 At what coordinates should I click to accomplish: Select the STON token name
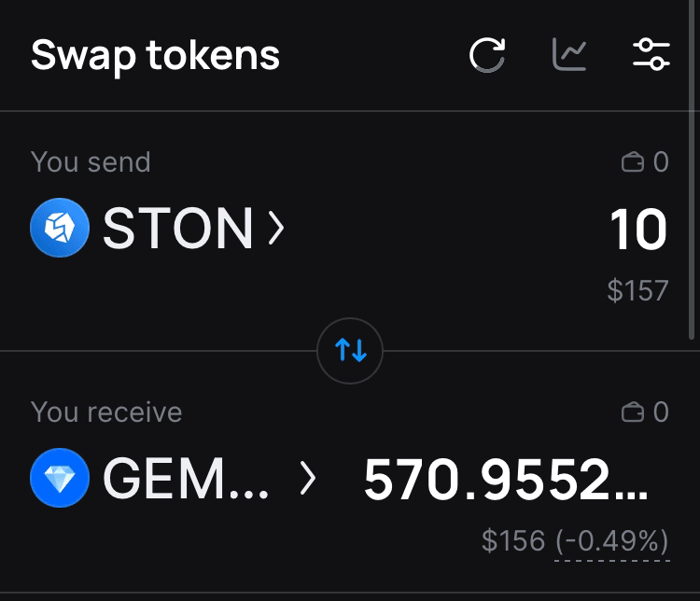pos(177,229)
